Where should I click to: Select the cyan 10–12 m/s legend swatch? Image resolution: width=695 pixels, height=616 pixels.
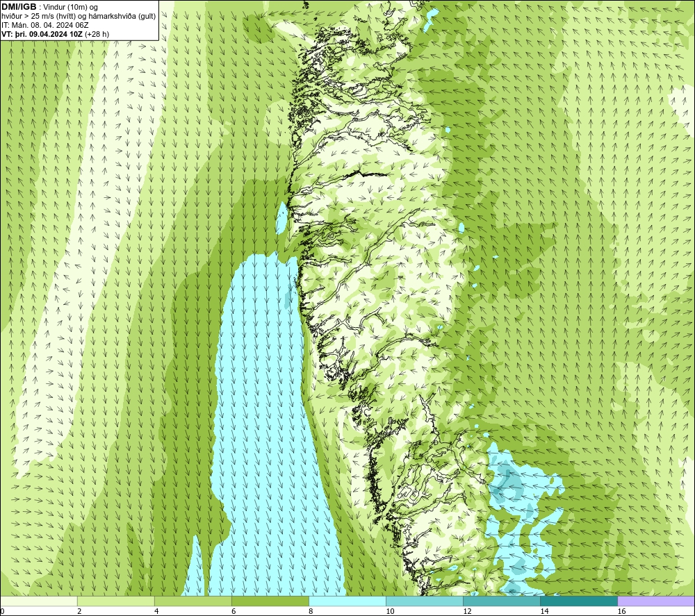[x=425, y=601]
